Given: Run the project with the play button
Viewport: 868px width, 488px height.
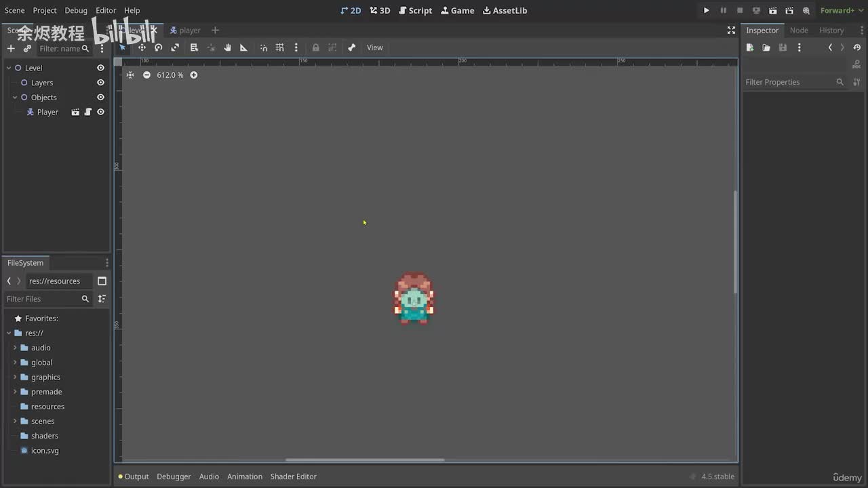Looking at the screenshot, I should pos(706,10).
